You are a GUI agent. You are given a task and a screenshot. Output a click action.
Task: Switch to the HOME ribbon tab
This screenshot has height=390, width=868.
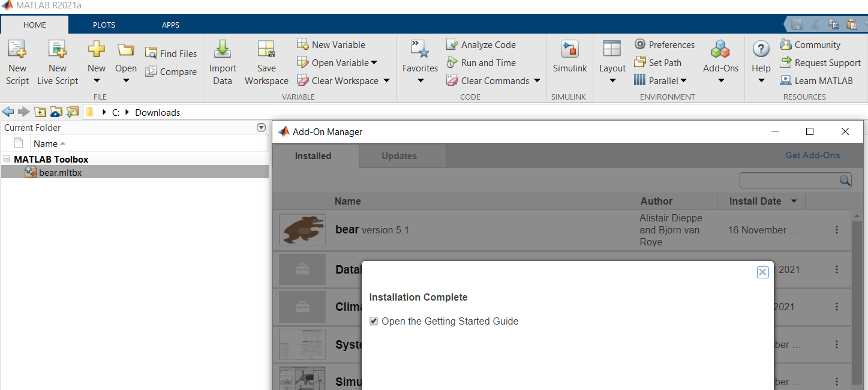coord(35,25)
